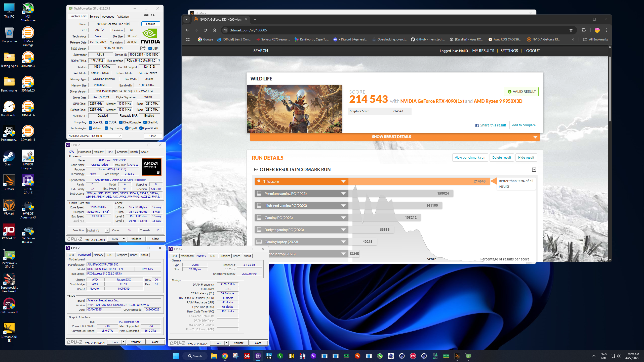The width and height of the screenshot is (644, 362).
Task: Select the Superposition Benchmark desktop icon
Action: [9, 283]
